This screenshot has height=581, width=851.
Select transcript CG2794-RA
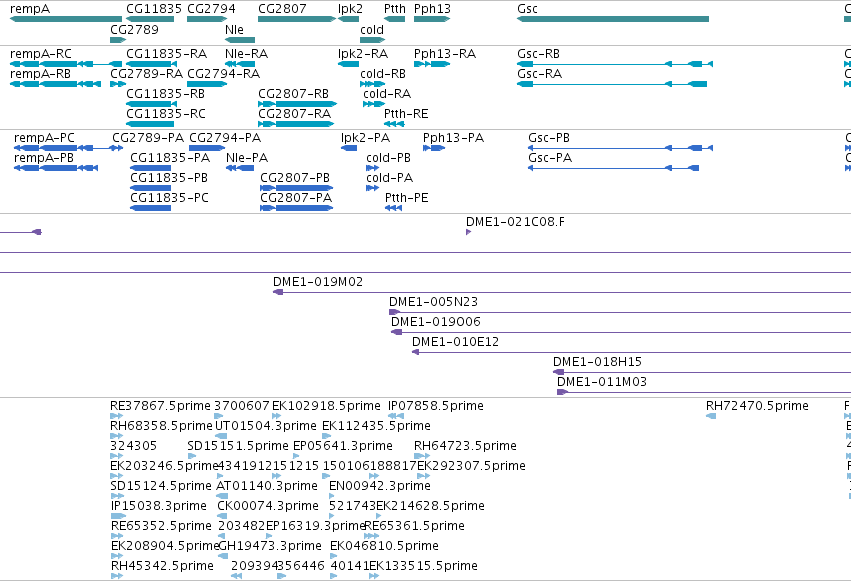207,84
